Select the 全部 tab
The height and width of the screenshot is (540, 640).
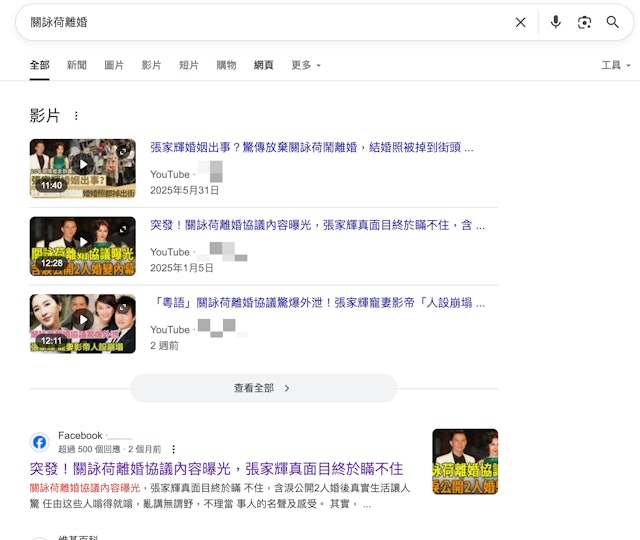(40, 65)
